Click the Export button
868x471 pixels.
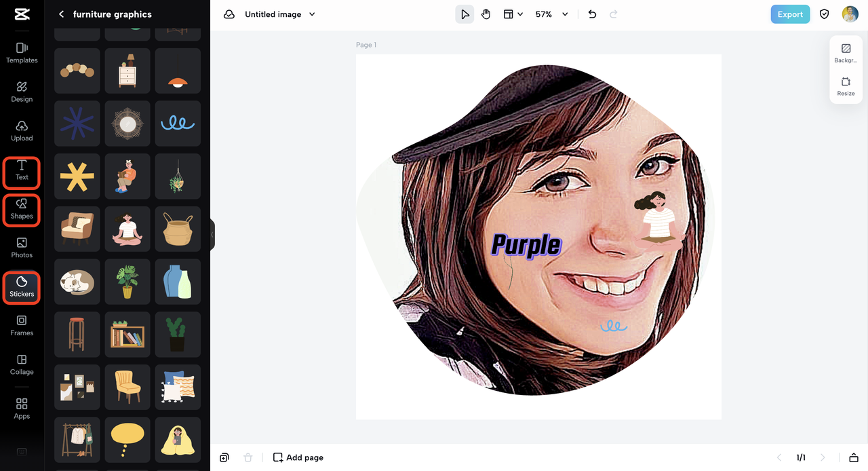tap(790, 14)
